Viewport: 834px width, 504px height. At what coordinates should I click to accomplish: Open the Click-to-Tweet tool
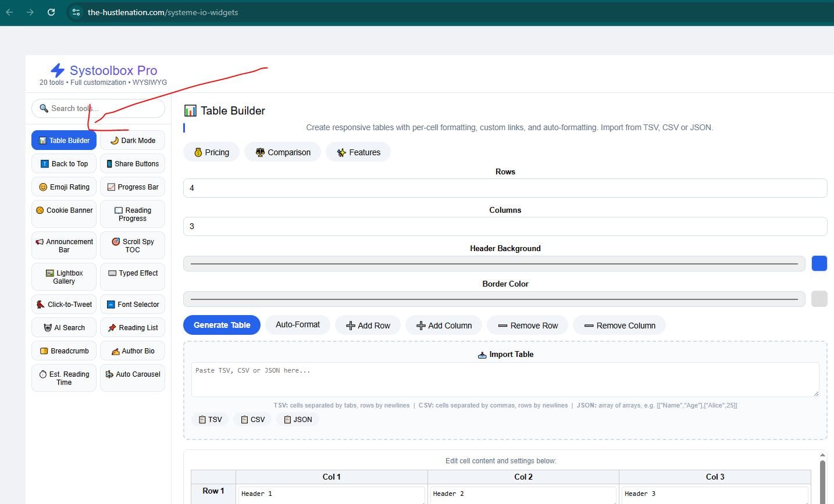coord(64,304)
